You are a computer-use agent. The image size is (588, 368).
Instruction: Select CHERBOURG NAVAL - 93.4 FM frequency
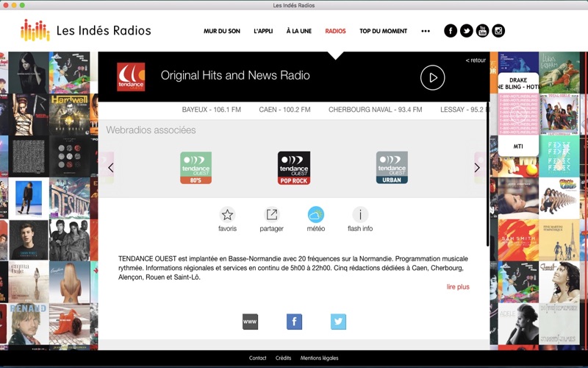(x=376, y=110)
